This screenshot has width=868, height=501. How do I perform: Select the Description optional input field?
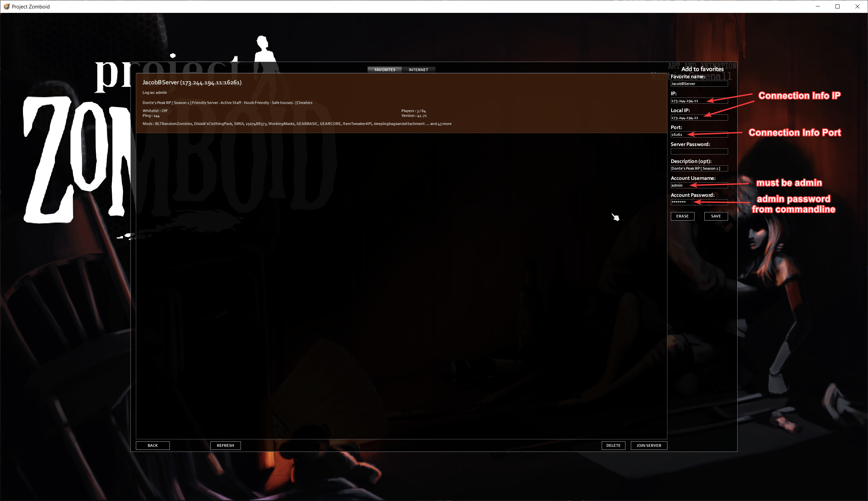(699, 168)
